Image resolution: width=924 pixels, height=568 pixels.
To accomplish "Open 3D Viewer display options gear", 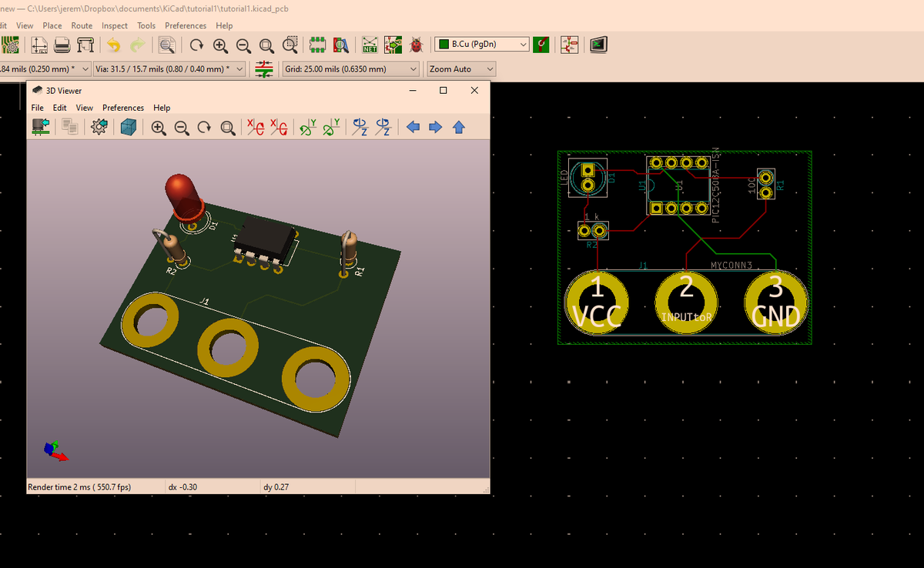I will tap(99, 128).
